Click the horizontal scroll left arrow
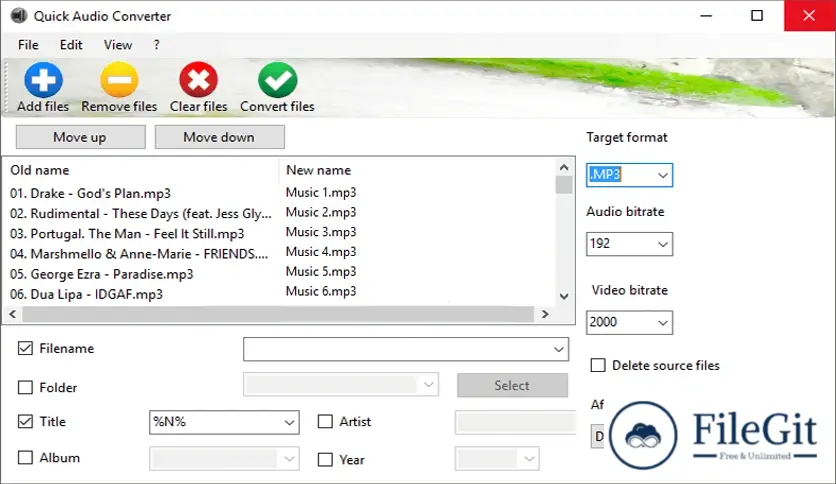This screenshot has width=836, height=484. point(13,314)
